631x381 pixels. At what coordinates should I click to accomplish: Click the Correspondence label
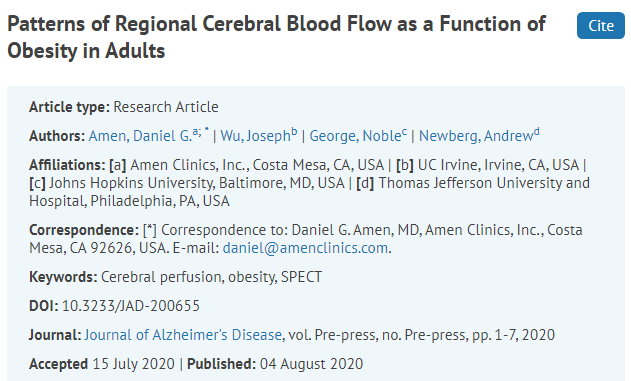tap(84, 230)
